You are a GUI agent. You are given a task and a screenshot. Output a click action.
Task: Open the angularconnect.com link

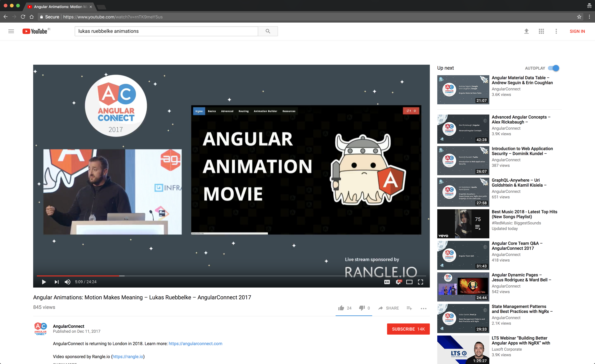195,344
